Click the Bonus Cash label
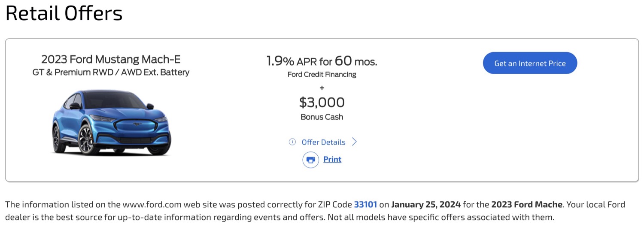 point(322,117)
